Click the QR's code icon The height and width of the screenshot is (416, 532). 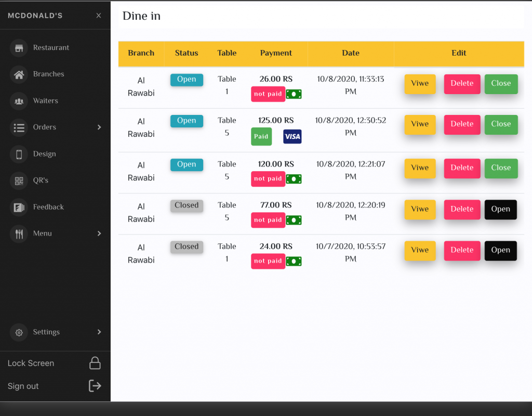19,180
